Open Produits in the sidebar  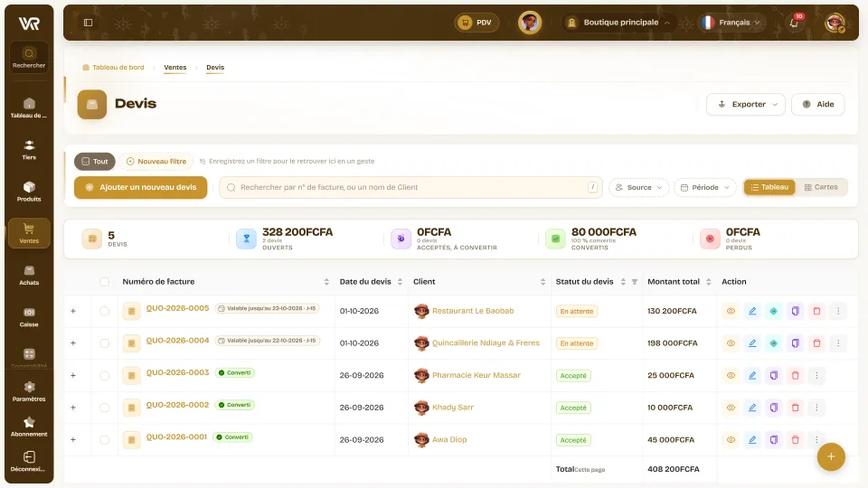click(29, 192)
